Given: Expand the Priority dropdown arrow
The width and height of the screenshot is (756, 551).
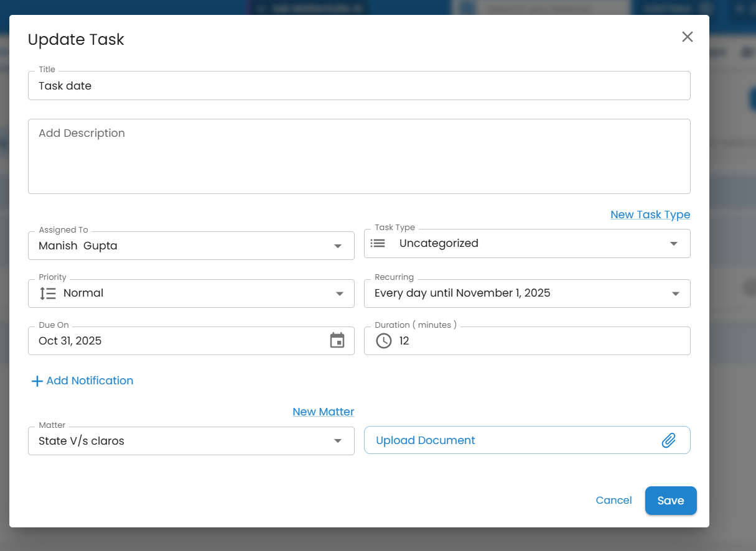Looking at the screenshot, I should 340,294.
